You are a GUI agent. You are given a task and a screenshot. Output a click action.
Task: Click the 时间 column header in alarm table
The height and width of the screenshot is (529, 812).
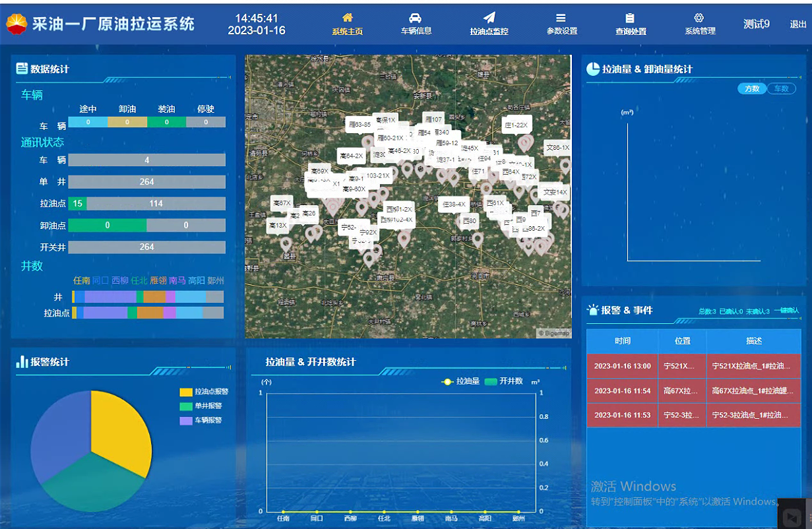click(622, 341)
